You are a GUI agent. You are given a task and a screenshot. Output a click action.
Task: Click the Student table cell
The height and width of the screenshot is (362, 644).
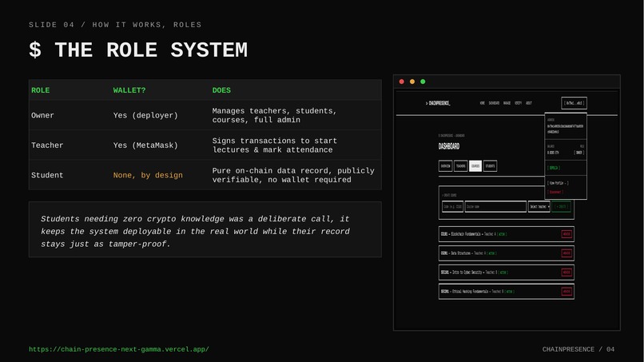(47, 176)
